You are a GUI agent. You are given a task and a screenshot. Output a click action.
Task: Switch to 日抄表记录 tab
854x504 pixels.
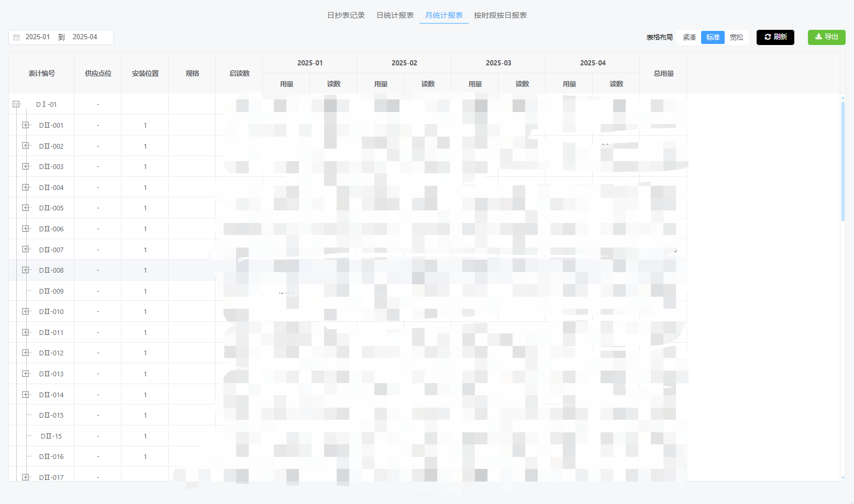pos(346,15)
